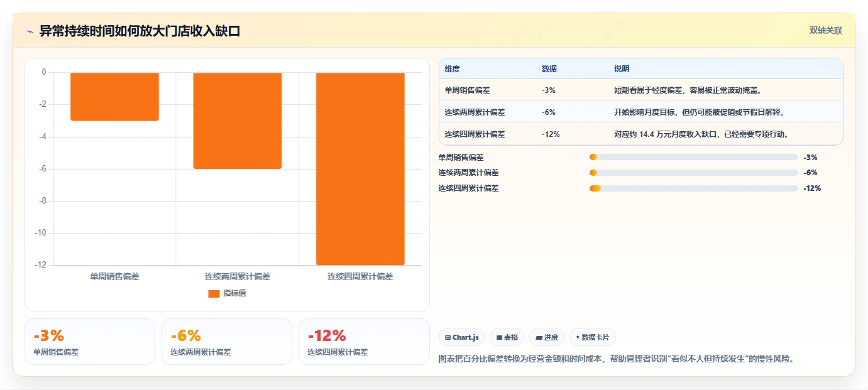Screen dimensions: 868x390
Task: Click the 连续四周累计偏差 x-axis label
Action: coord(360,276)
